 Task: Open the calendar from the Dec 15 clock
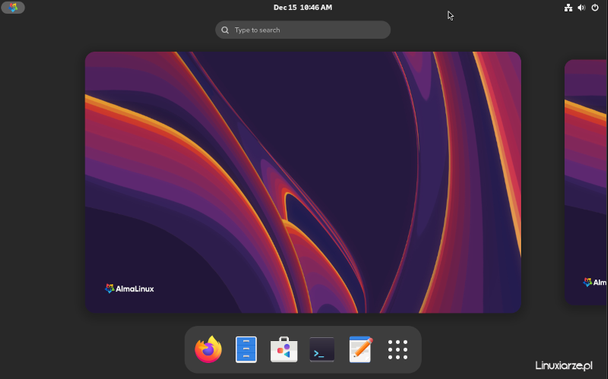pos(302,7)
